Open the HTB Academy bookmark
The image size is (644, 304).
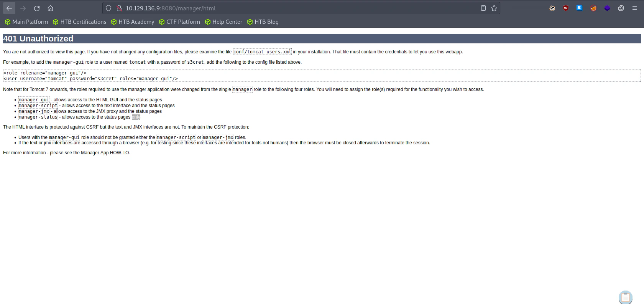click(133, 22)
